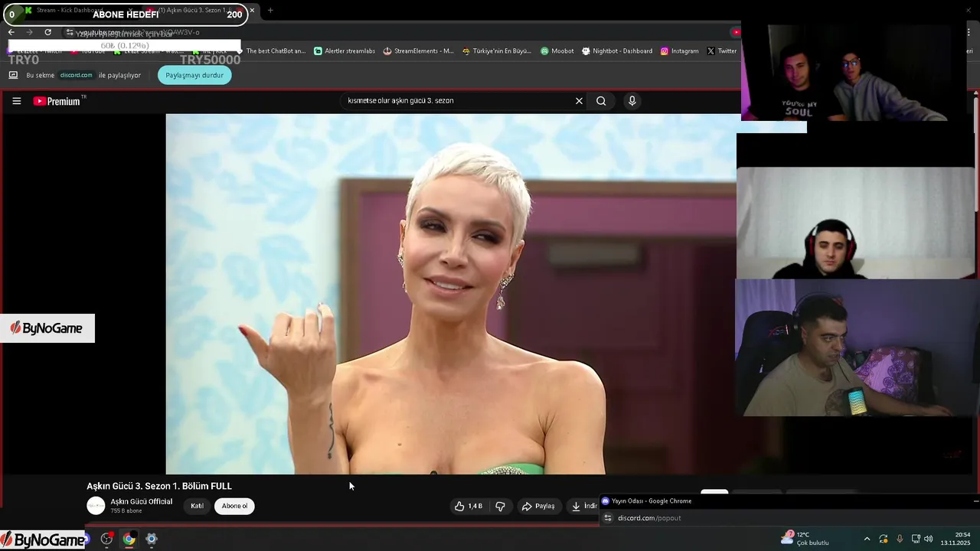The width and height of the screenshot is (980, 551).
Task: Go forward with the browser forward arrow
Action: (29, 32)
